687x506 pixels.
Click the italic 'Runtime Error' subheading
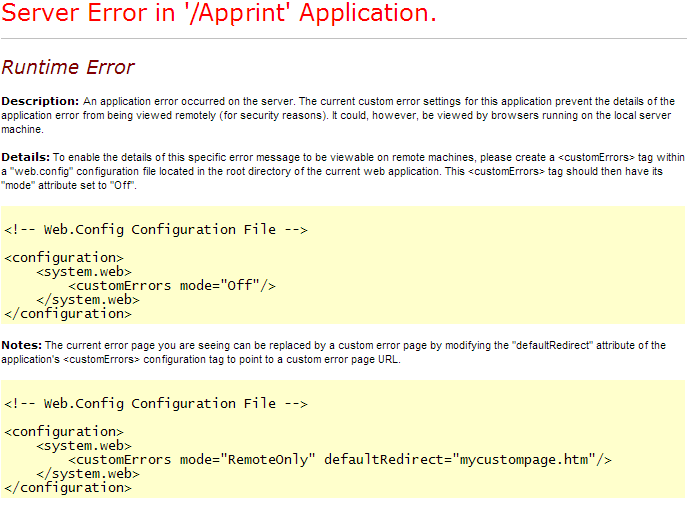tap(68, 68)
